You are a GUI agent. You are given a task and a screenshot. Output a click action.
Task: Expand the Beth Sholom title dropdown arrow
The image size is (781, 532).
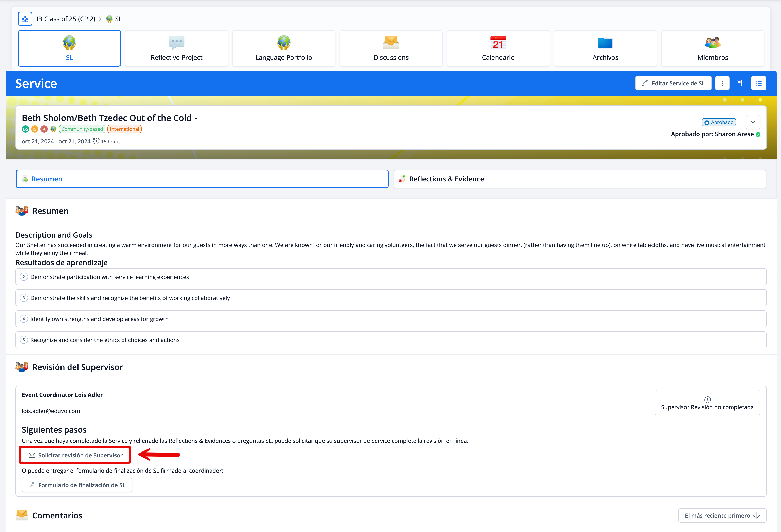pos(196,119)
